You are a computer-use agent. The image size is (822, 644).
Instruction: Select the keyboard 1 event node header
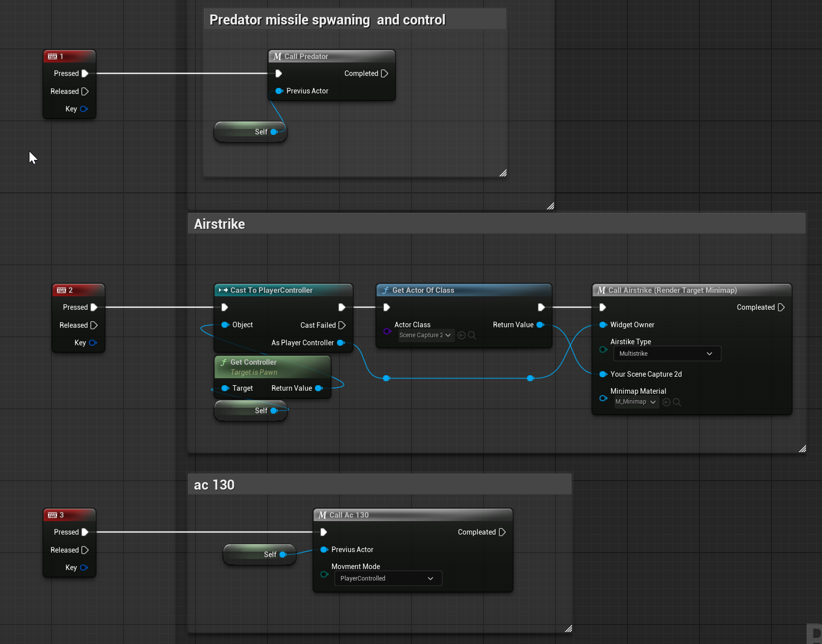(69, 56)
